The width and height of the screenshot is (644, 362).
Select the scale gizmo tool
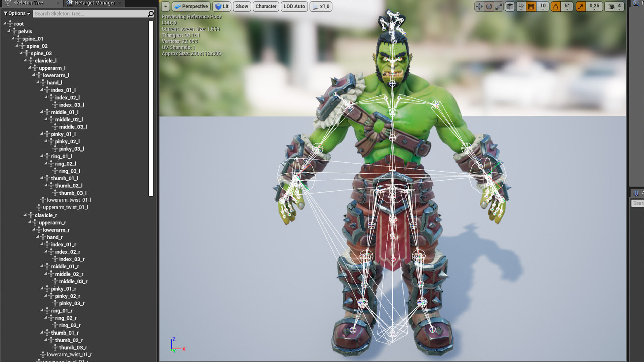pos(499,6)
